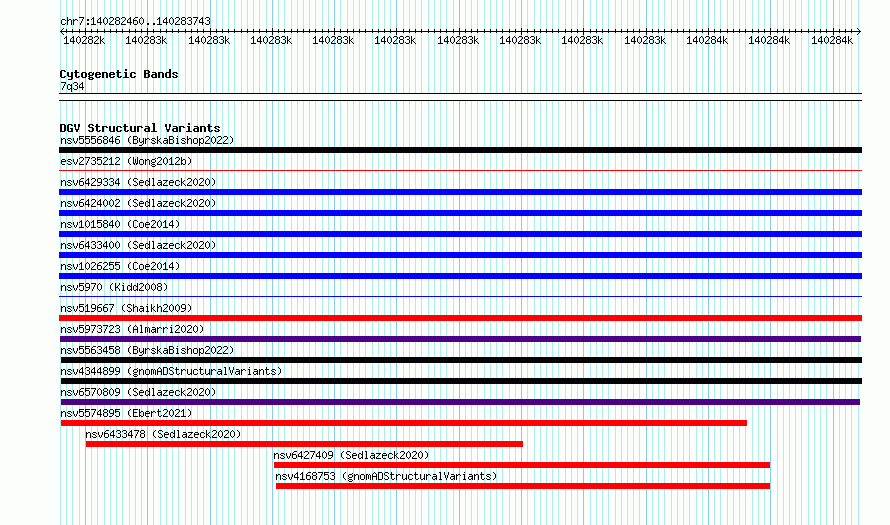Click the nsv1026255 (Coe2014) label

(x=120, y=266)
